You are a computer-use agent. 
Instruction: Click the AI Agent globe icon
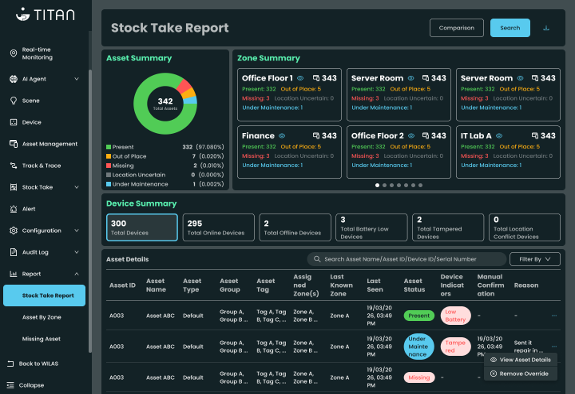pyautogui.click(x=13, y=79)
